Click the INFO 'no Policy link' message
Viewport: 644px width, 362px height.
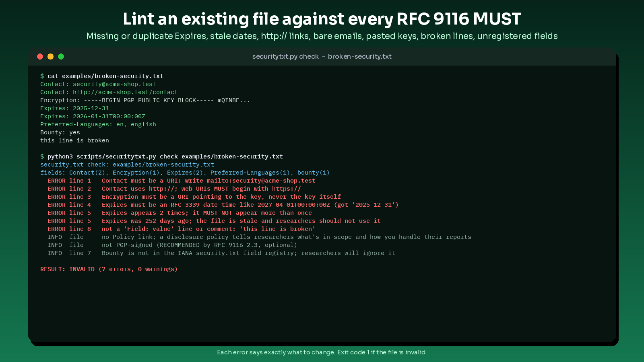[259, 237]
